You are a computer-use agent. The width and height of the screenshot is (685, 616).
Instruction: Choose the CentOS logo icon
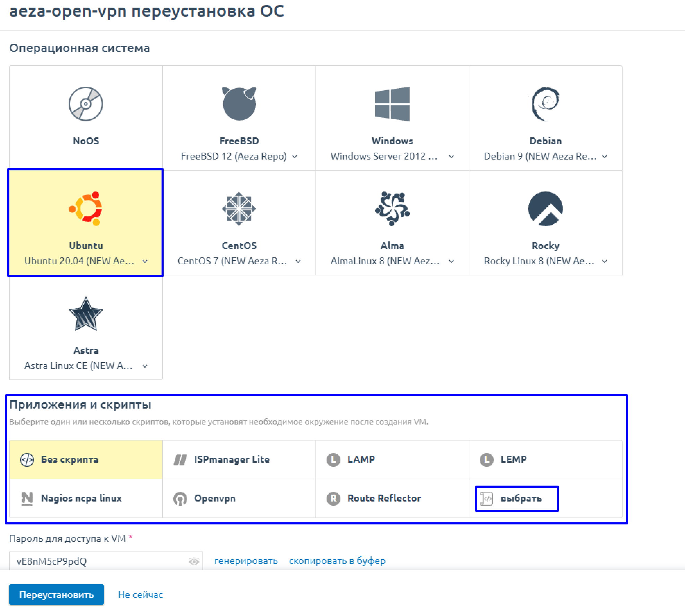click(239, 208)
